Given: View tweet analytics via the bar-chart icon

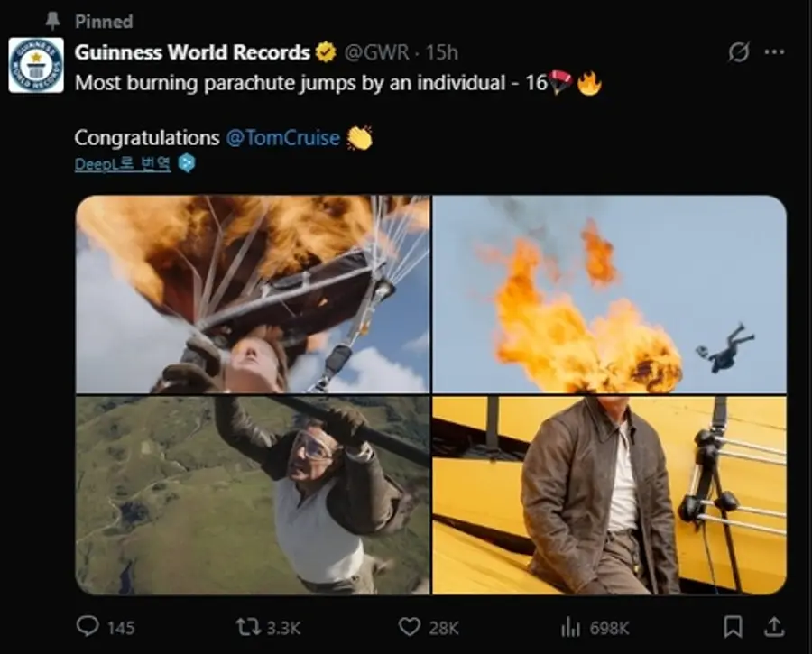Looking at the screenshot, I should coord(570,627).
